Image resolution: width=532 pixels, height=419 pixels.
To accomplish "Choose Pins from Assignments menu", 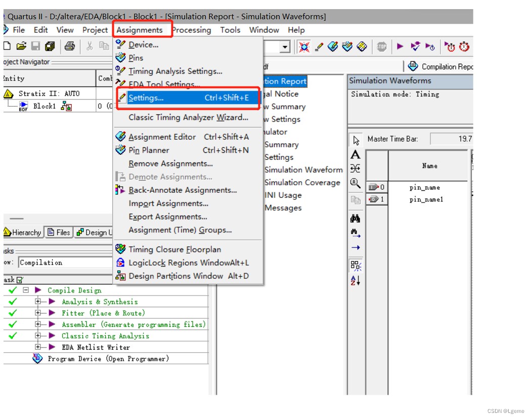I will (188, 58).
